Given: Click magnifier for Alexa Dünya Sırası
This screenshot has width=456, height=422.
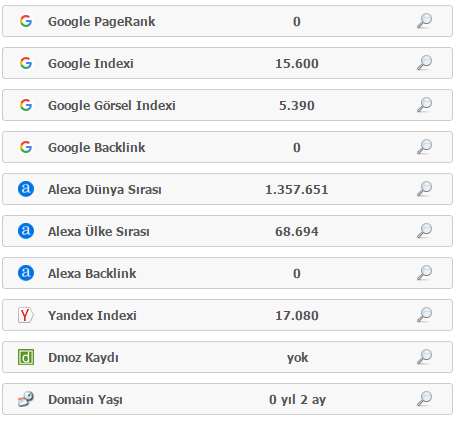Looking at the screenshot, I should [x=424, y=189].
